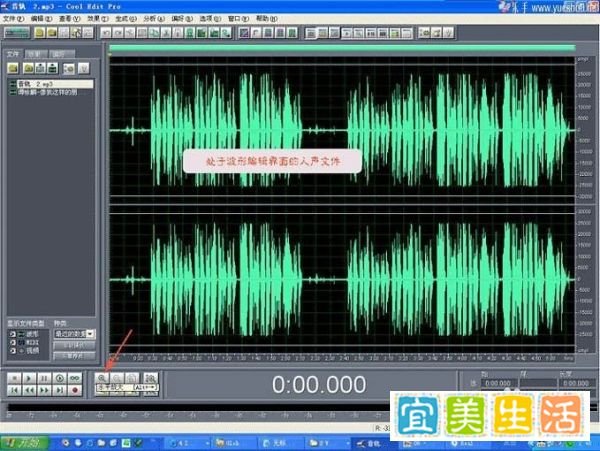Start playback with the play button
The image size is (600, 451).
(29, 378)
